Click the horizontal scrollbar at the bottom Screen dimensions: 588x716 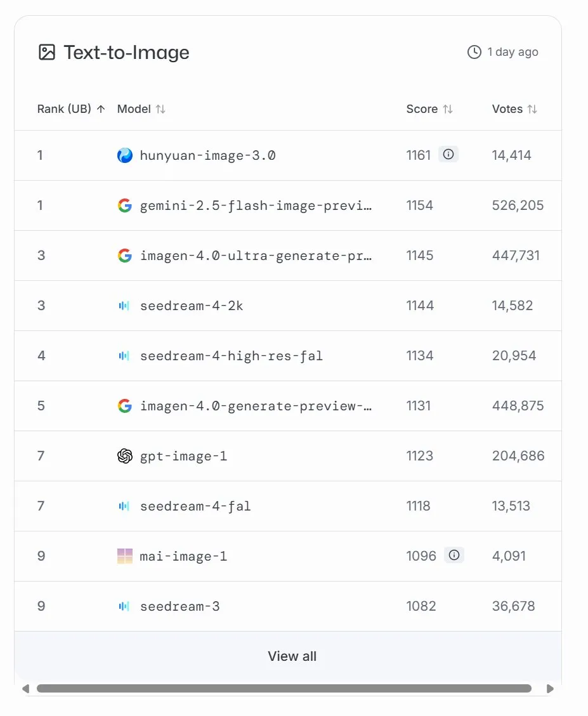[285, 688]
